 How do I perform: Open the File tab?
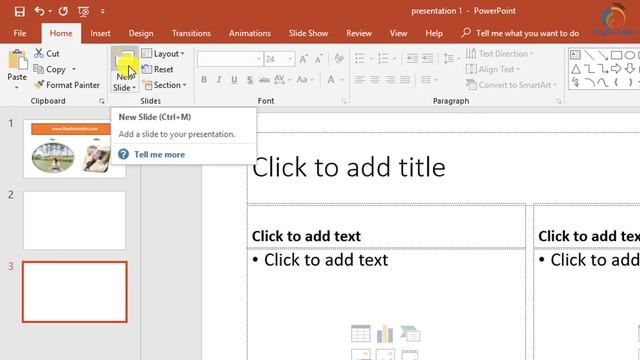pyautogui.click(x=20, y=33)
